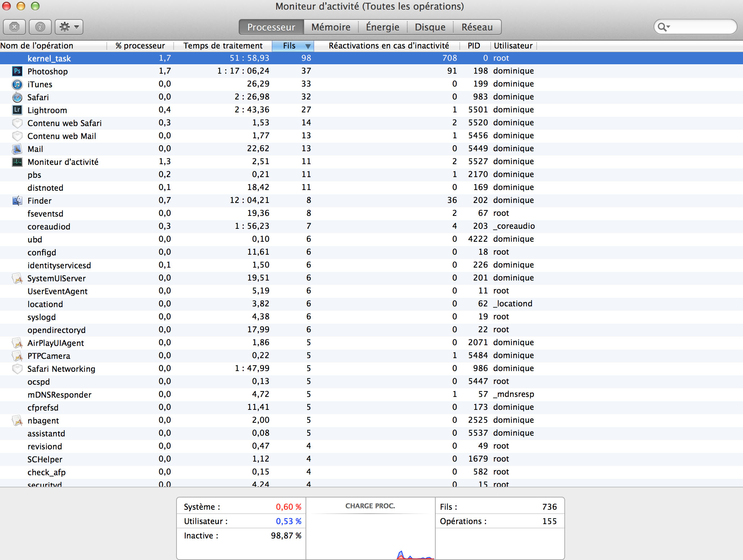
Task: Select the distnoted process row
Action: click(371, 188)
